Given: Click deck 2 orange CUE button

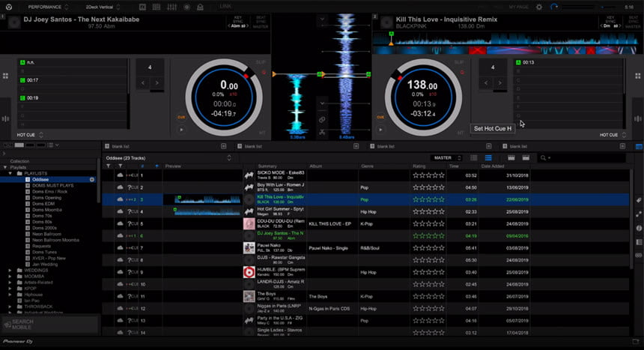Looking at the screenshot, I should tap(380, 117).
